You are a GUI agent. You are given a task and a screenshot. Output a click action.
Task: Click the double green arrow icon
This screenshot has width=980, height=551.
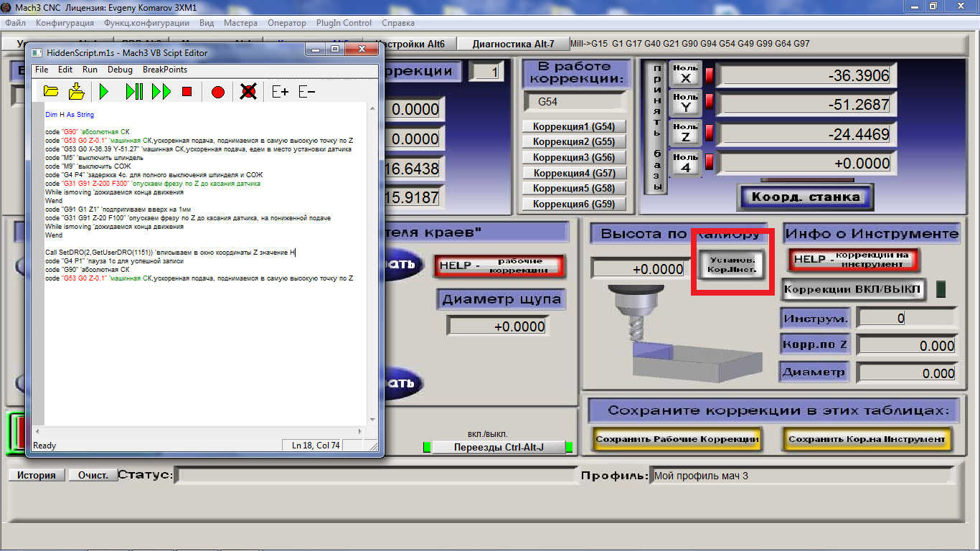click(x=161, y=92)
